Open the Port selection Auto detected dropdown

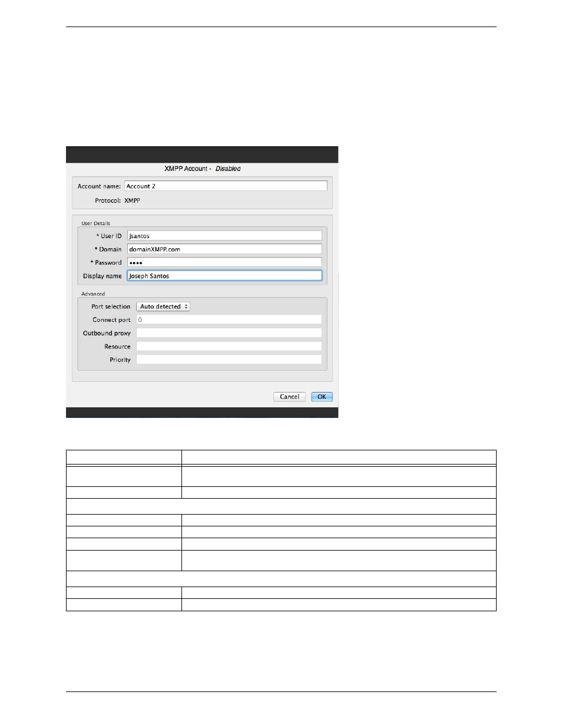click(x=163, y=307)
